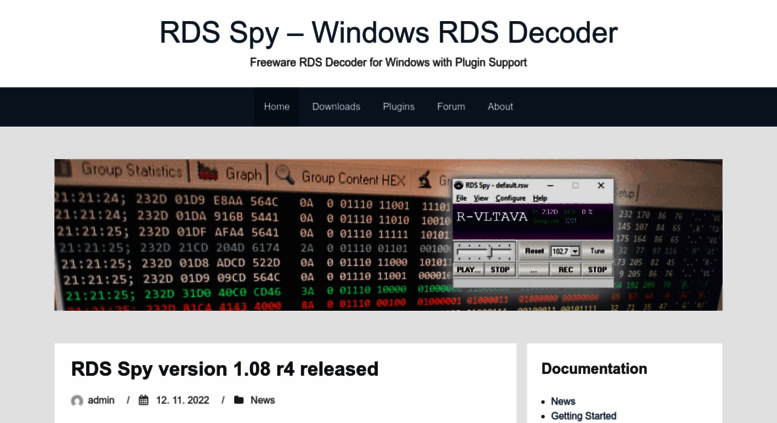Open Getting Started in Documentation sidebar

pyautogui.click(x=584, y=416)
